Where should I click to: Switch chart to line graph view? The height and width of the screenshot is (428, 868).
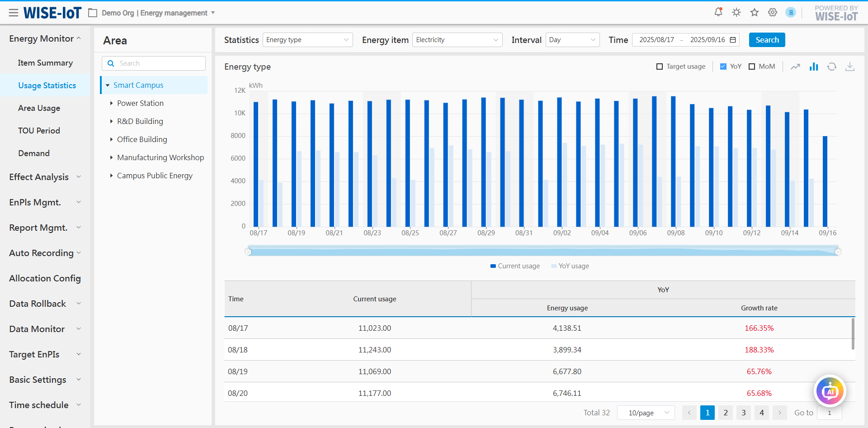coord(795,67)
